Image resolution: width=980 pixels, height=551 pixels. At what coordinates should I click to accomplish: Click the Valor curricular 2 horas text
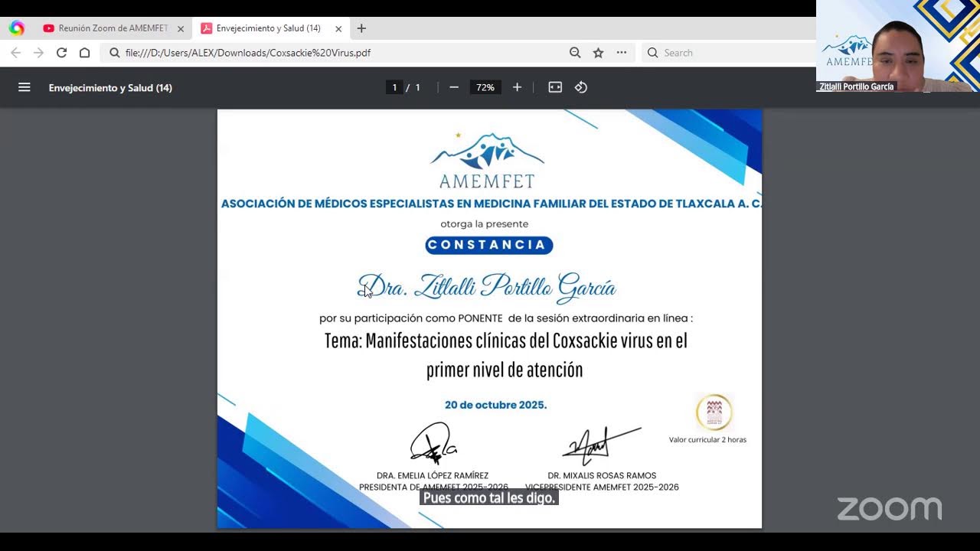[x=707, y=439]
